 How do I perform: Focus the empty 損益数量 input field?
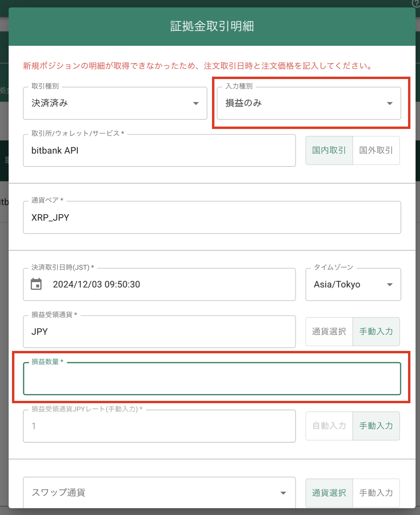point(212,379)
